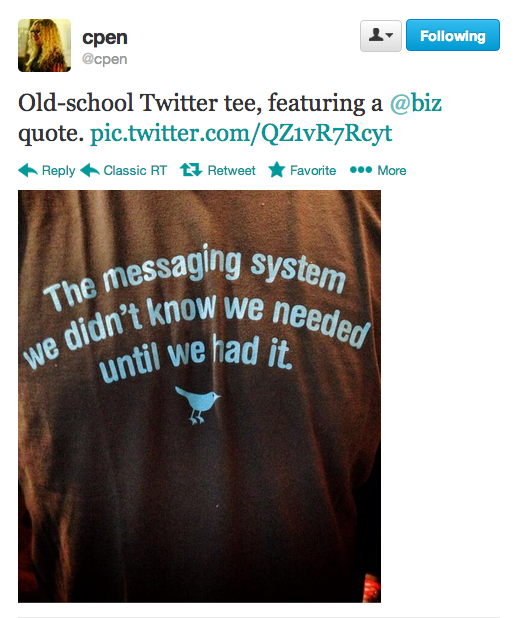Click the cpen display name
The height and width of the screenshot is (618, 520).
(105, 37)
